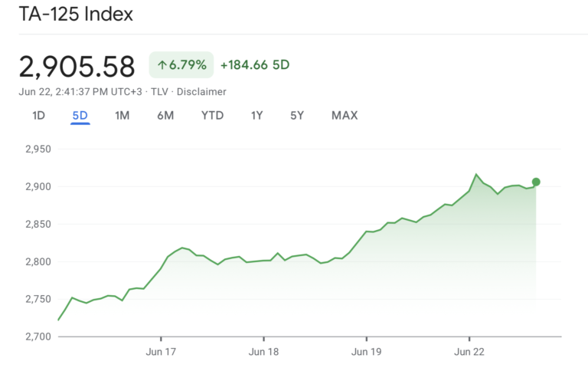This screenshot has width=588, height=371.
Task: Click the chart peak near Jun 22
Action: pyautogui.click(x=476, y=175)
